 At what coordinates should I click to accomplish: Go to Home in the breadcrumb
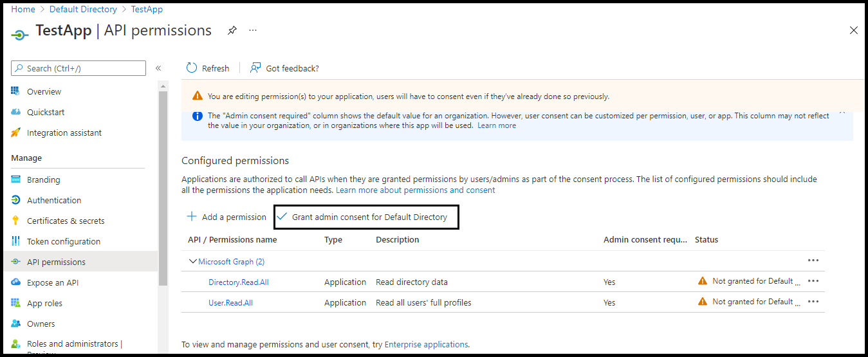[23, 9]
